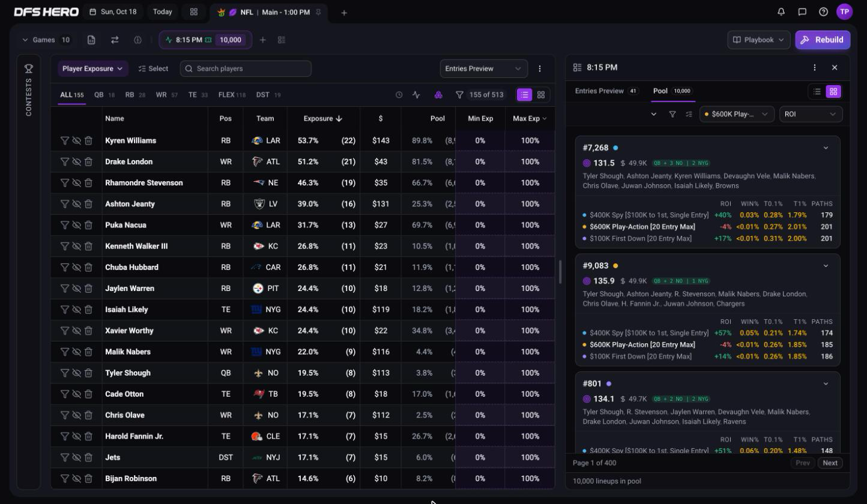
Task: Open the Entries Preview dropdown in player panel
Action: [483, 68]
